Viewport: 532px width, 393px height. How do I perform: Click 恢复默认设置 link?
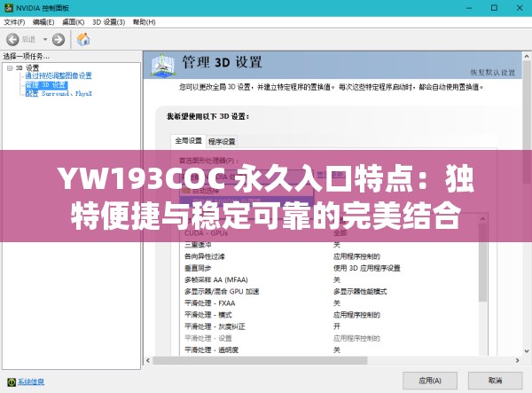click(x=493, y=73)
